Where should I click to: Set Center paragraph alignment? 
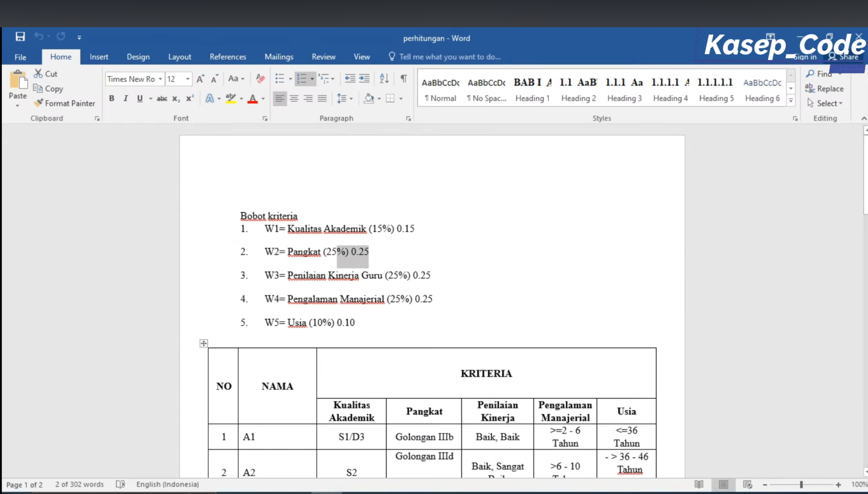(294, 99)
